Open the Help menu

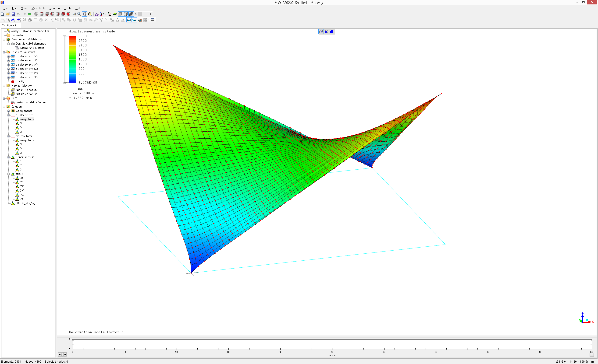[78, 8]
